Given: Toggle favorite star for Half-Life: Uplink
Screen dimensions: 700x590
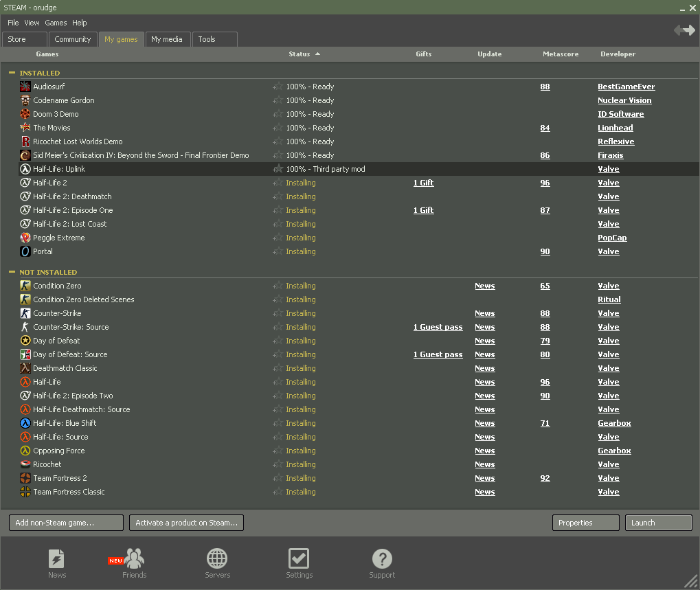Looking at the screenshot, I should 278,169.
